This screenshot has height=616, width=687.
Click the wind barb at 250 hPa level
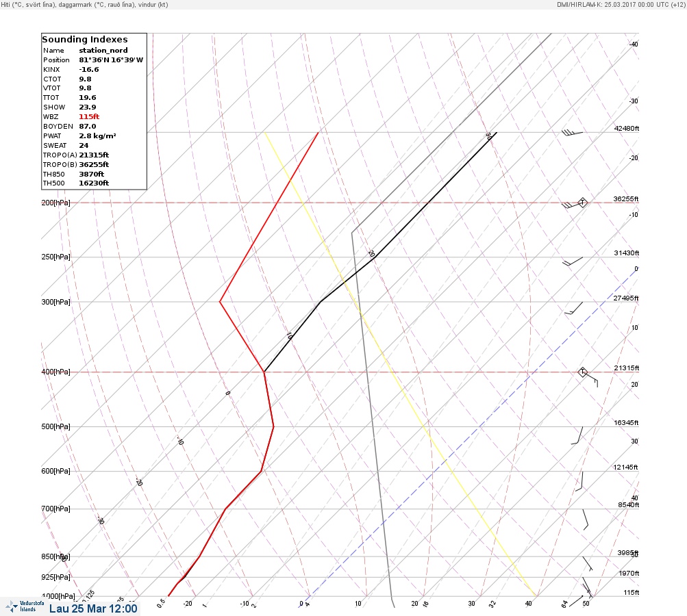[573, 261]
